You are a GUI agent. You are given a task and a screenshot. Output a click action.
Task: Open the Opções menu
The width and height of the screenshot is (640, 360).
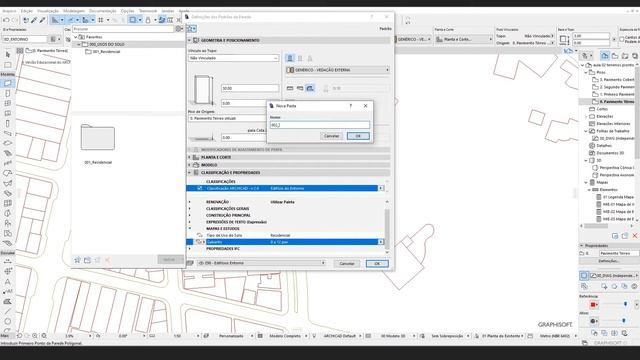(127, 11)
